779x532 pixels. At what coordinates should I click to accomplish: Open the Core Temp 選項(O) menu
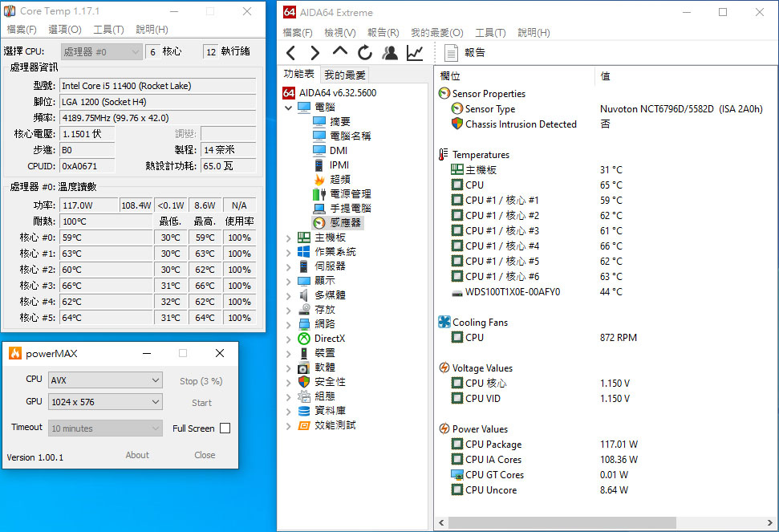65,30
